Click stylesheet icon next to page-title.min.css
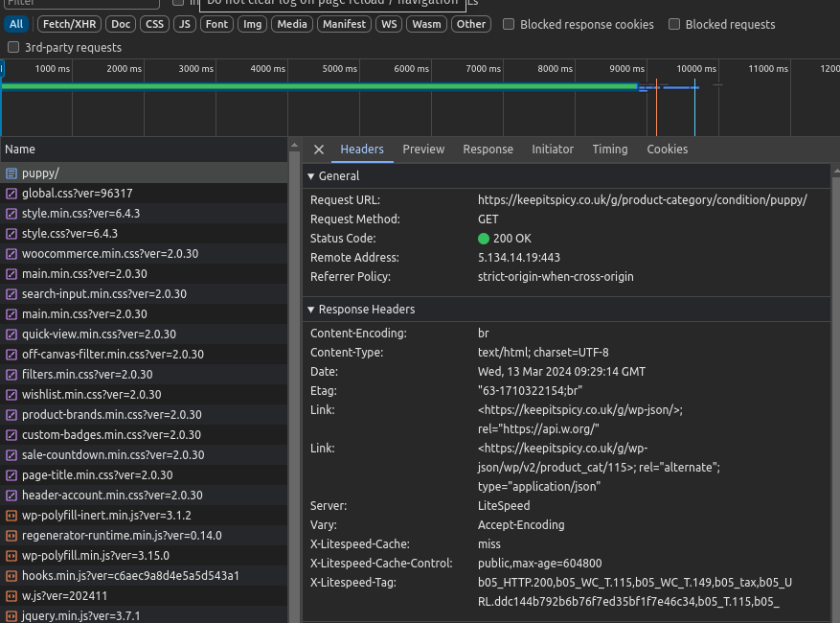The height and width of the screenshot is (623, 840). (x=11, y=475)
